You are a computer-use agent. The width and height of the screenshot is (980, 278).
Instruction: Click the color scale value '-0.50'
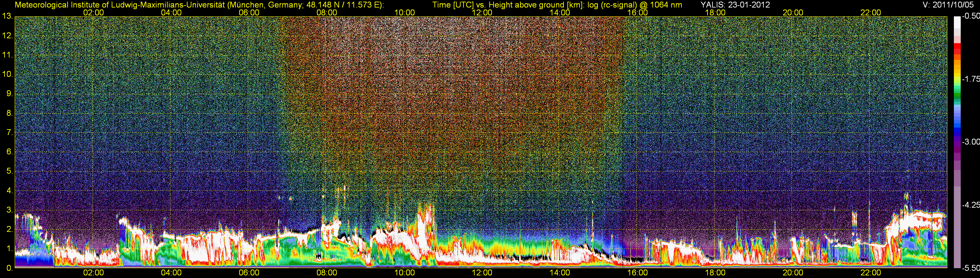(971, 16)
